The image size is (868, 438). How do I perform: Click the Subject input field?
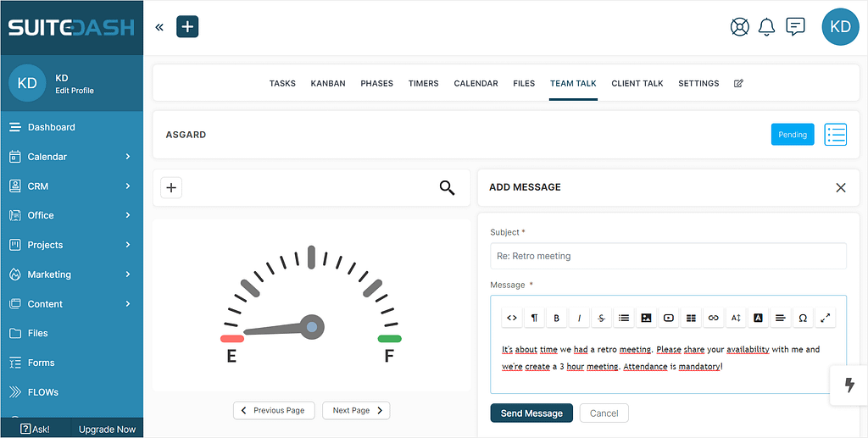tap(668, 256)
